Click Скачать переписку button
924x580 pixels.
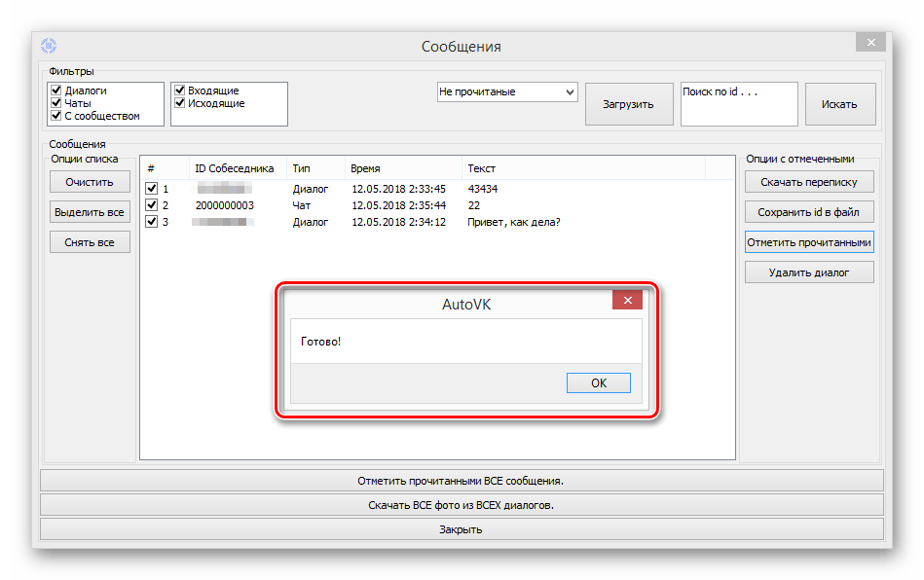pos(809,181)
